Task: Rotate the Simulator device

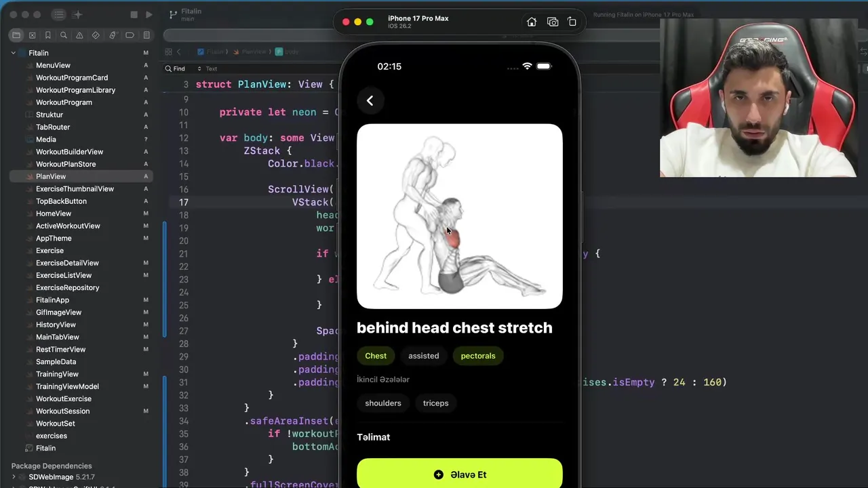Action: (x=572, y=22)
